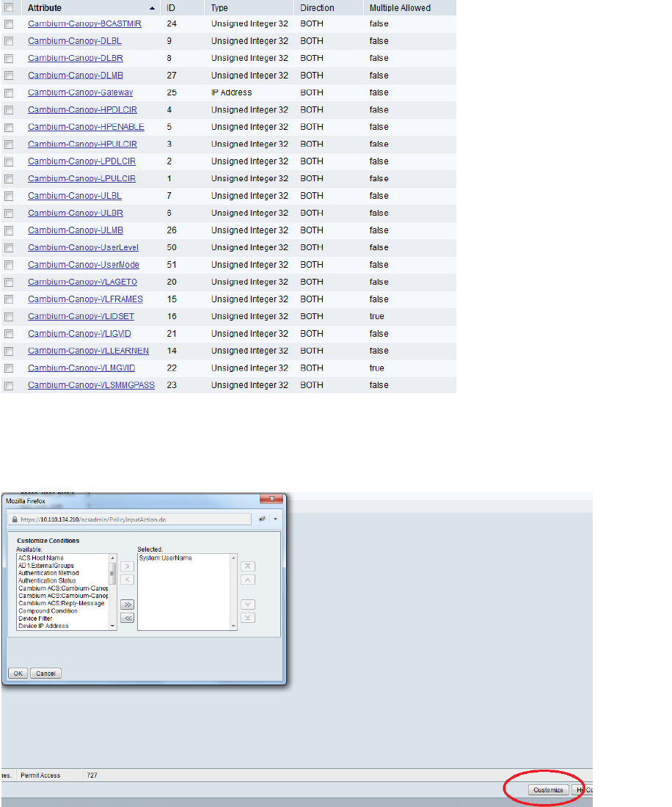Click the Attribute column header
672x807 pixels.
(44, 8)
